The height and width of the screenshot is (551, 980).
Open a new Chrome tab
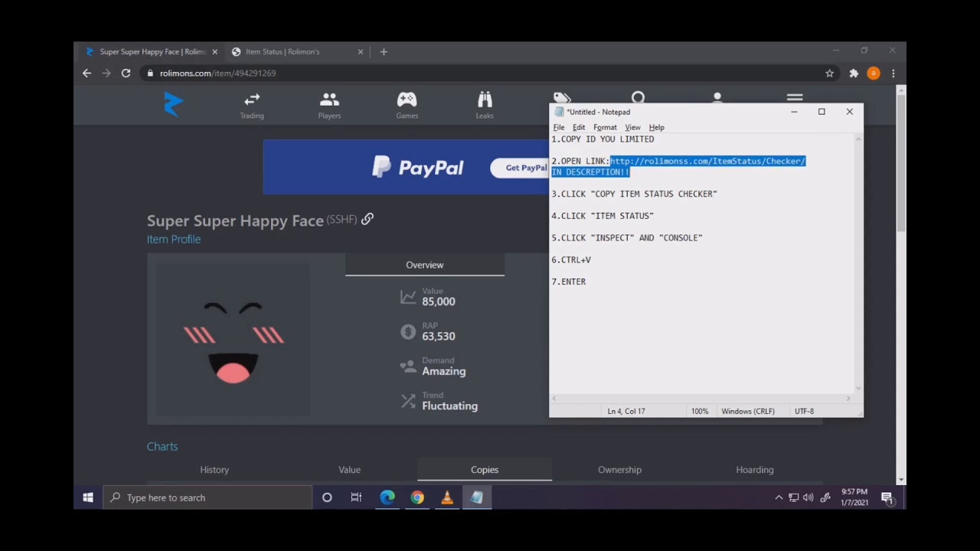click(384, 51)
